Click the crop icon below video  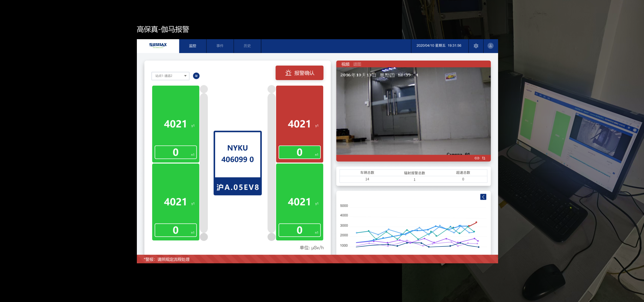point(484,158)
